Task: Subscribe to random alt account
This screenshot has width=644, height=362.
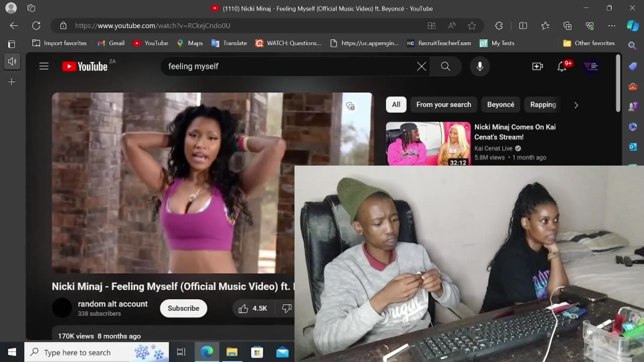Action: pos(183,308)
